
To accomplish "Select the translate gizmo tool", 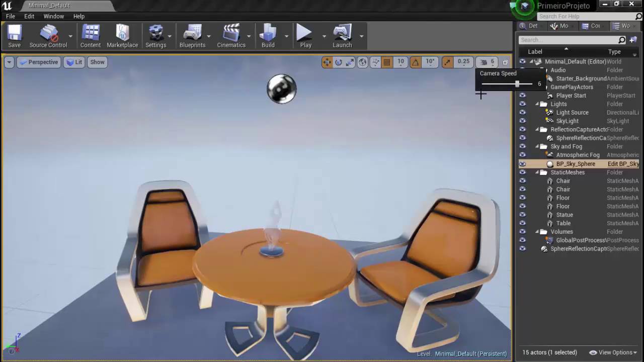I will [327, 62].
